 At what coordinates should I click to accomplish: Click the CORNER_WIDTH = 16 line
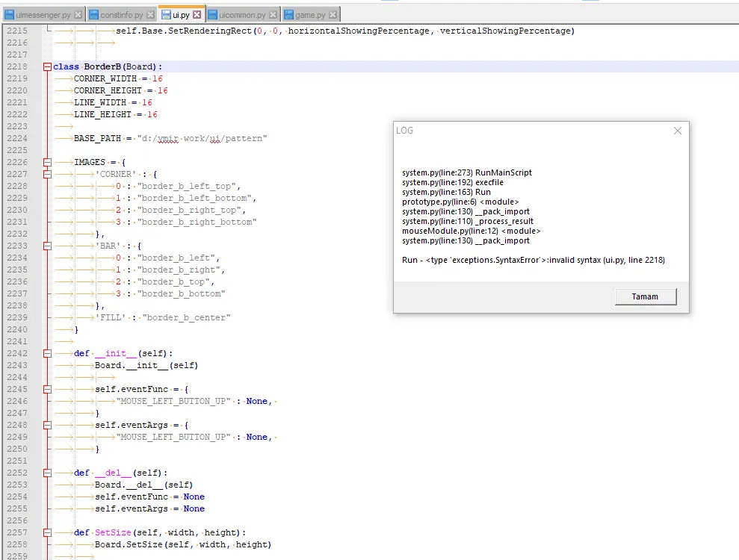coord(118,78)
